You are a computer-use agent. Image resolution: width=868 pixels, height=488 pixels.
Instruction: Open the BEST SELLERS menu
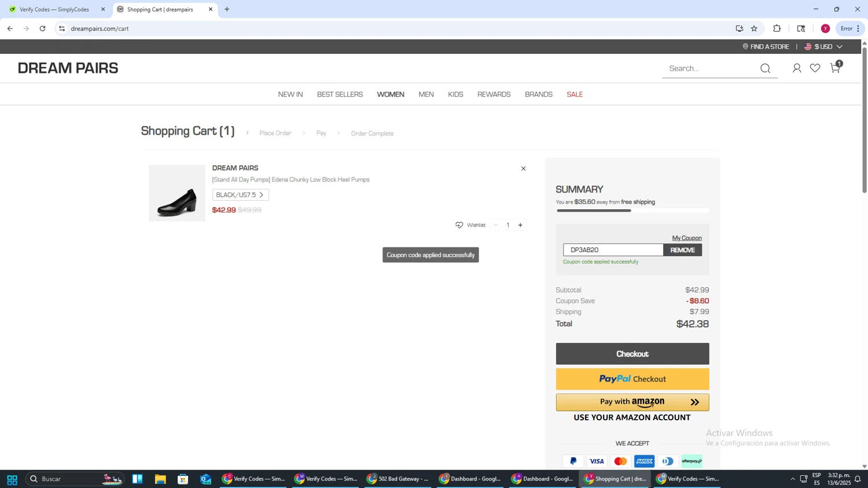tap(340, 94)
